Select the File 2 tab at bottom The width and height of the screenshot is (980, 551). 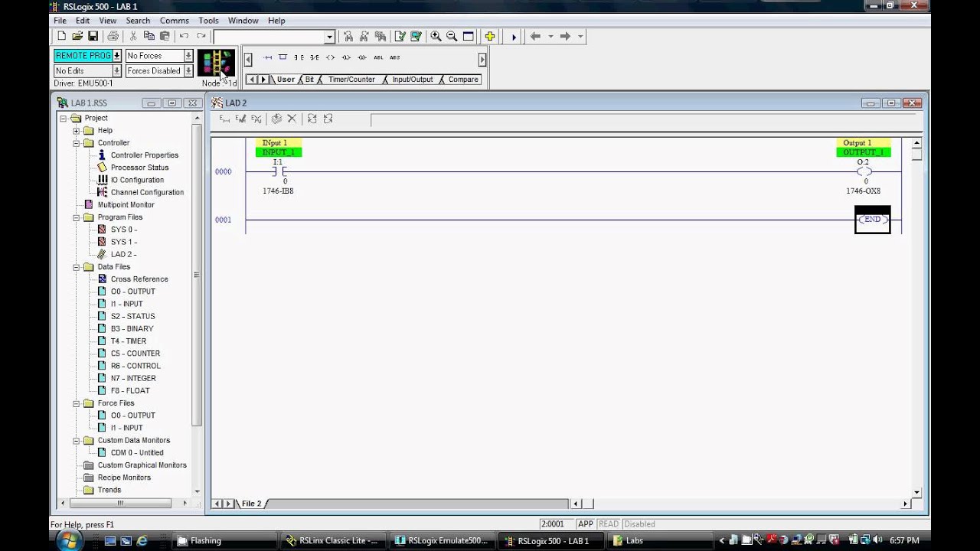point(252,504)
